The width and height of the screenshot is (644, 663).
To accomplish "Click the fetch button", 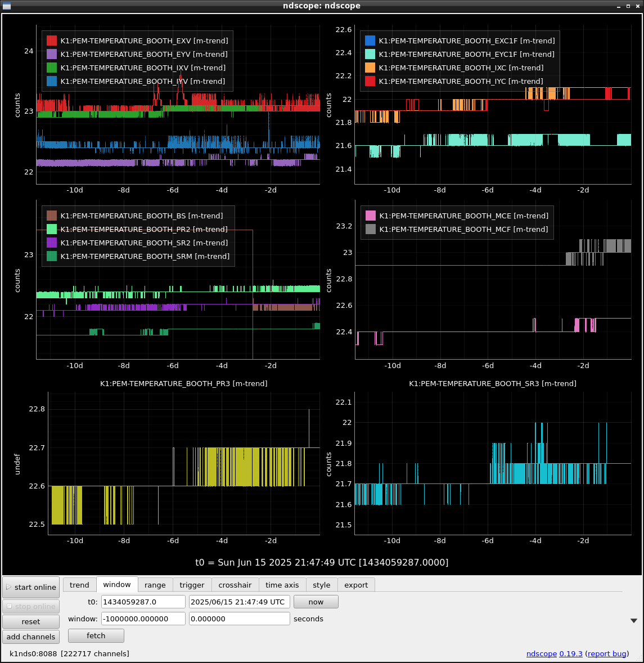I will (x=96, y=635).
